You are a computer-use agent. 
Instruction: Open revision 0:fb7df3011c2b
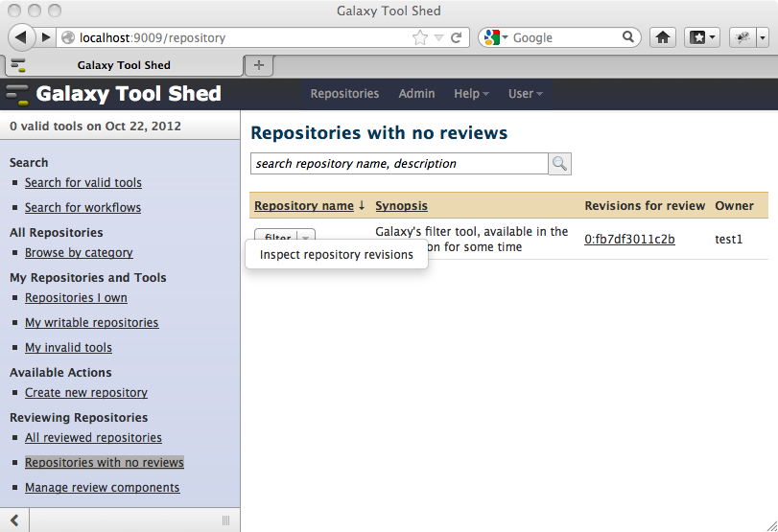(x=629, y=239)
